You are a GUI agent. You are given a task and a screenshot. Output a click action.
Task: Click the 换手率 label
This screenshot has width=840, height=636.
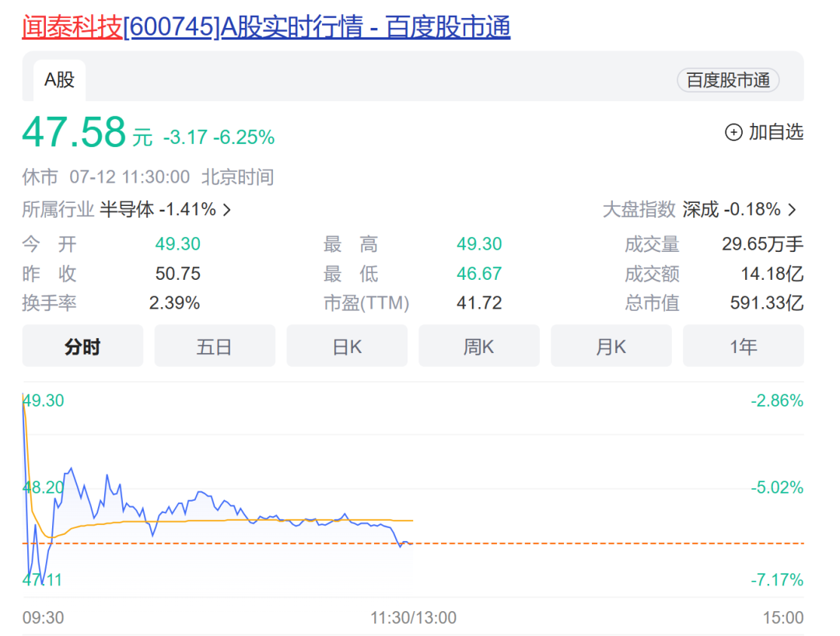point(49,303)
